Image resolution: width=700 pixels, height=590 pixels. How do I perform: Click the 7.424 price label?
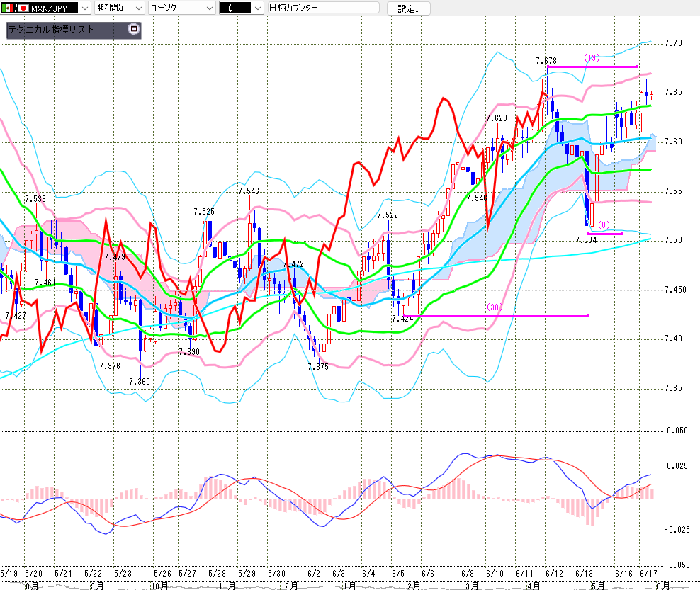402,319
